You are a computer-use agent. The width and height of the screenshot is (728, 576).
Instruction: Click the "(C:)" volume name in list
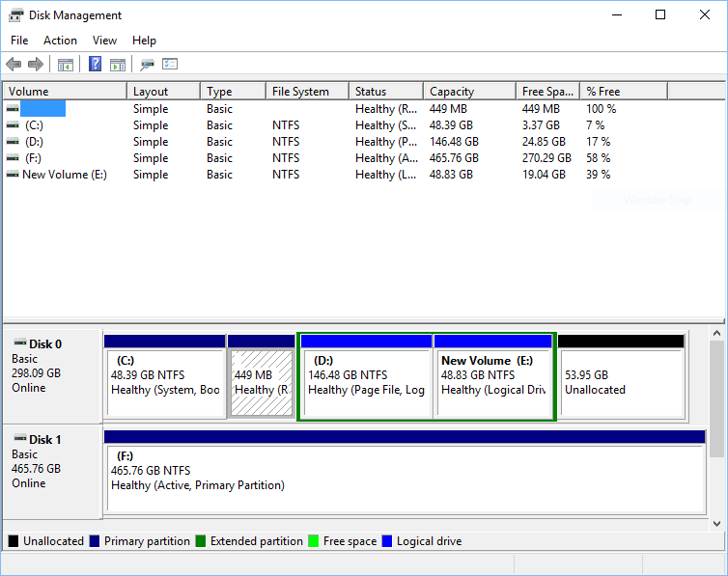(x=34, y=125)
